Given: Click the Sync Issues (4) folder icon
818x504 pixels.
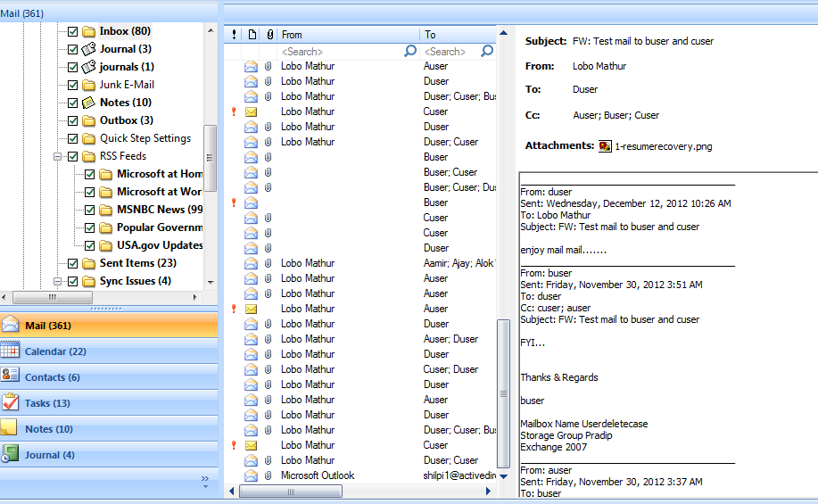Looking at the screenshot, I should pyautogui.click(x=89, y=281).
